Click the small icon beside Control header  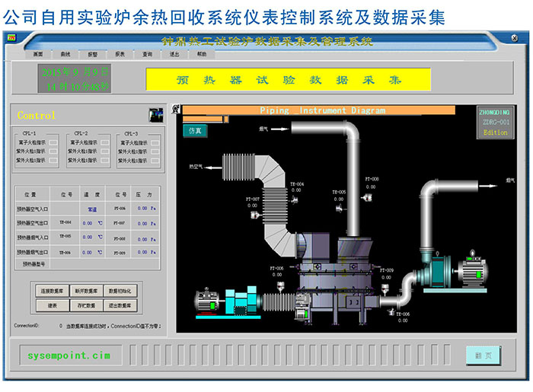(x=155, y=115)
